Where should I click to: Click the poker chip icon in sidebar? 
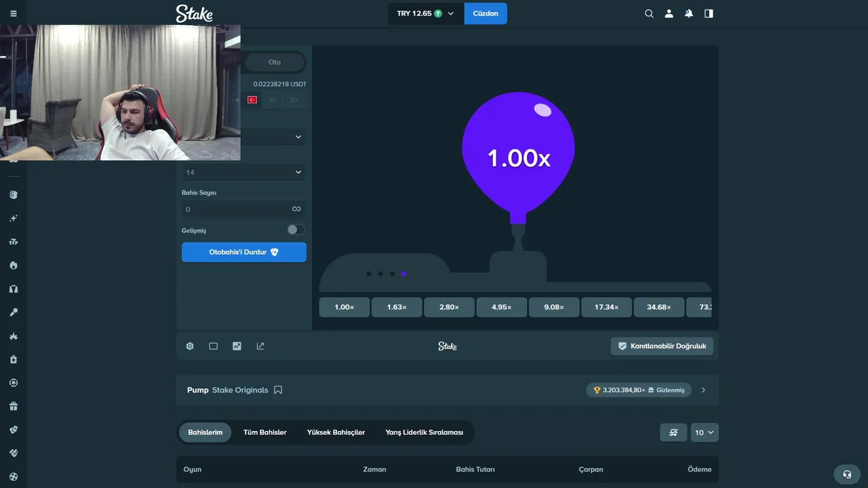(x=14, y=383)
